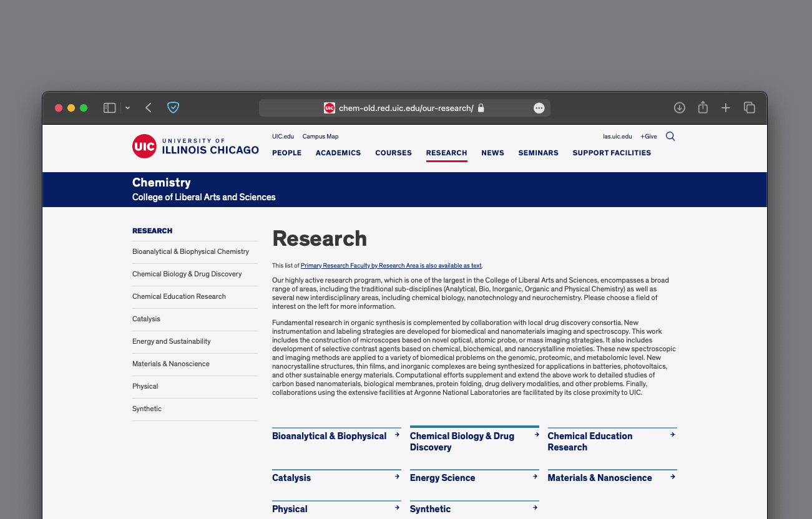Viewport: 812px width, 519px height.
Task: Open the SEMINARS menu
Action: coord(539,153)
